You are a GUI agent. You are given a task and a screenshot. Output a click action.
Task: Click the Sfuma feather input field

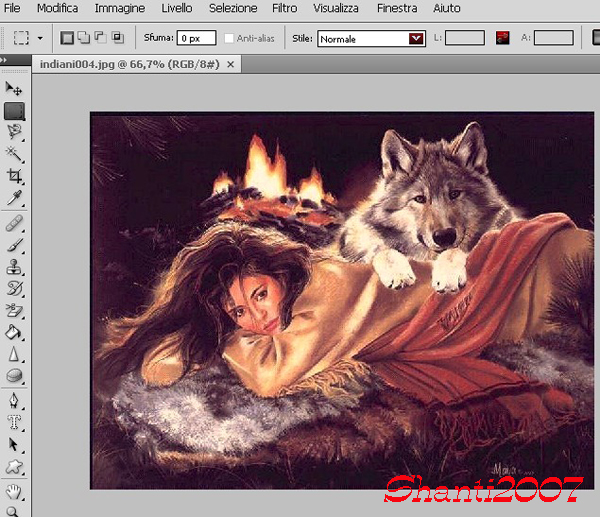pos(196,38)
